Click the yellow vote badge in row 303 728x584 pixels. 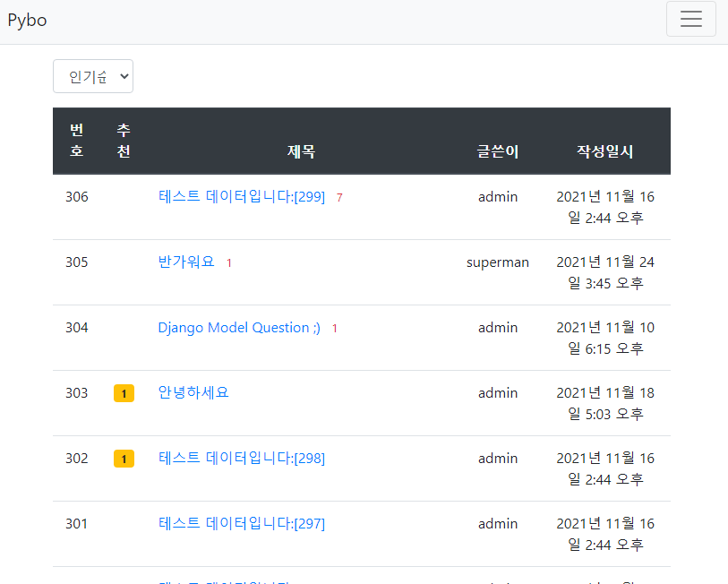click(124, 393)
